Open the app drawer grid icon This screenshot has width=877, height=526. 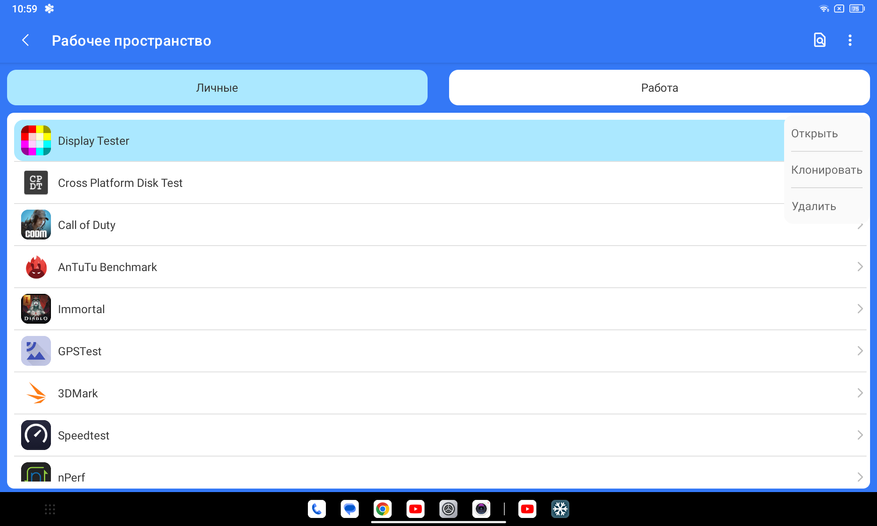(50, 509)
